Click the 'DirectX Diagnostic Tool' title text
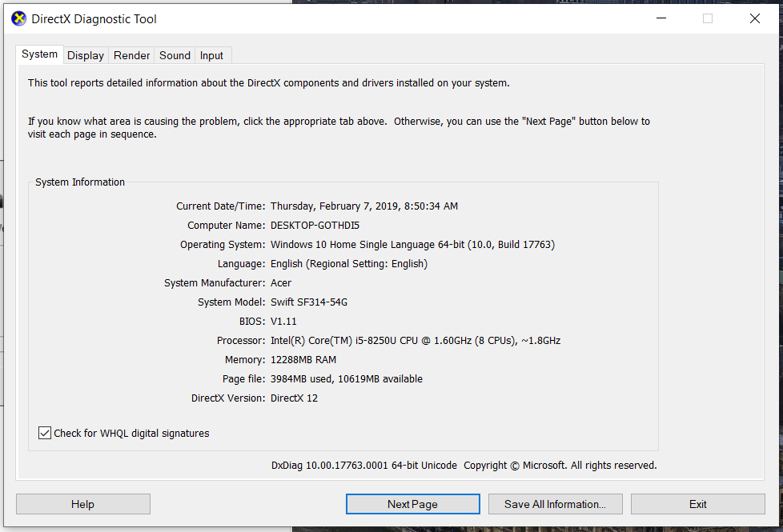 94,19
